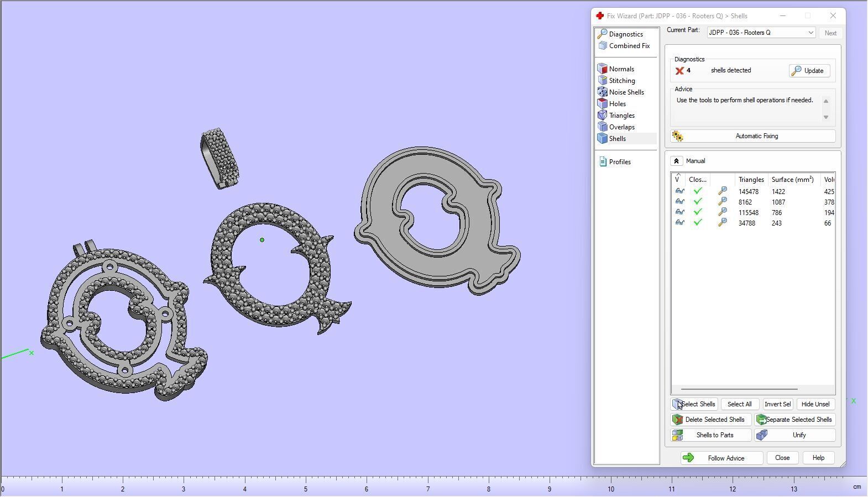Sort shells by the Triangles column
This screenshot has width=868, height=497.
tap(751, 180)
